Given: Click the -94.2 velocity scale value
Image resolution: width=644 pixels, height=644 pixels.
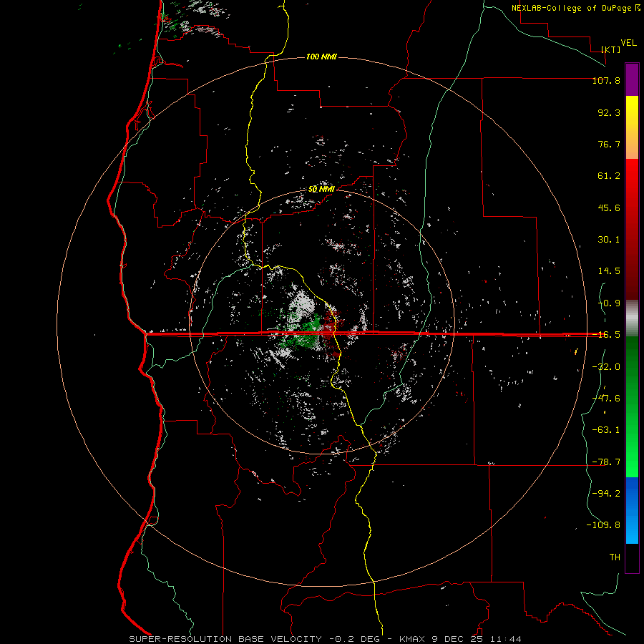Looking at the screenshot, I should pos(606,493).
